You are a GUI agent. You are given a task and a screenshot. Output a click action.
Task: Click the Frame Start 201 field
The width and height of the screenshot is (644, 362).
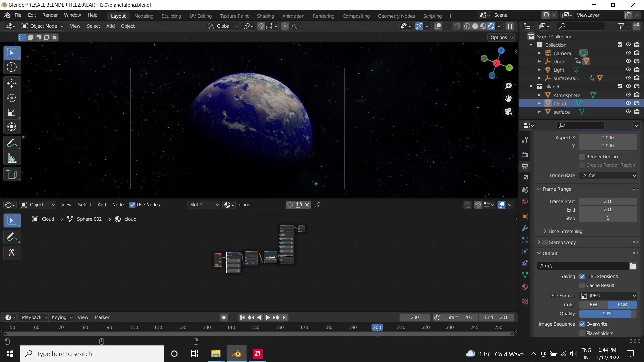point(608,201)
